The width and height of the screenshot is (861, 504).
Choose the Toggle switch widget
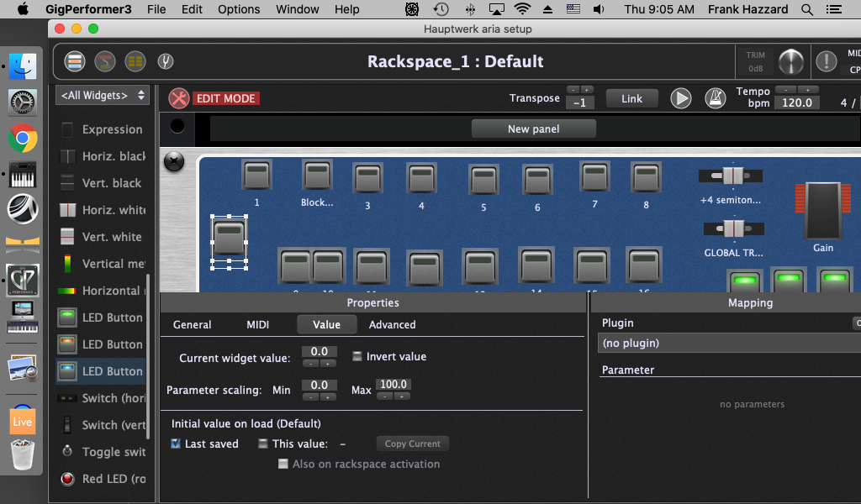pyautogui.click(x=102, y=452)
